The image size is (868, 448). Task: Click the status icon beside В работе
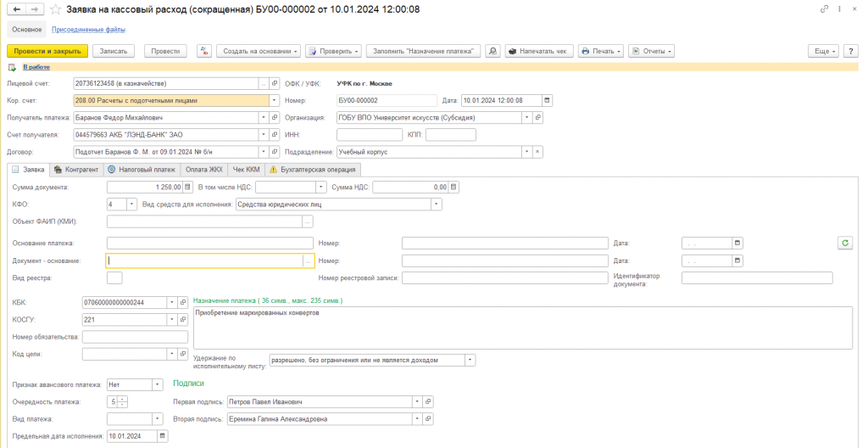coord(12,68)
